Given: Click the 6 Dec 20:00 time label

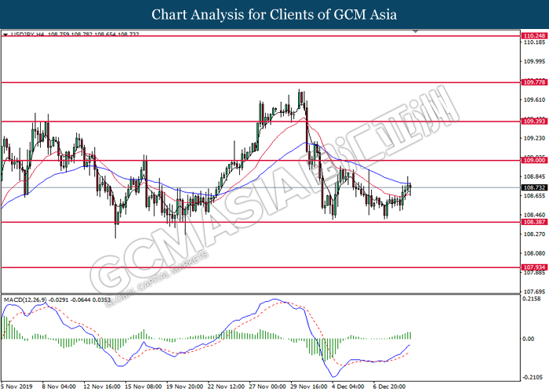Looking at the screenshot, I should (389, 387).
